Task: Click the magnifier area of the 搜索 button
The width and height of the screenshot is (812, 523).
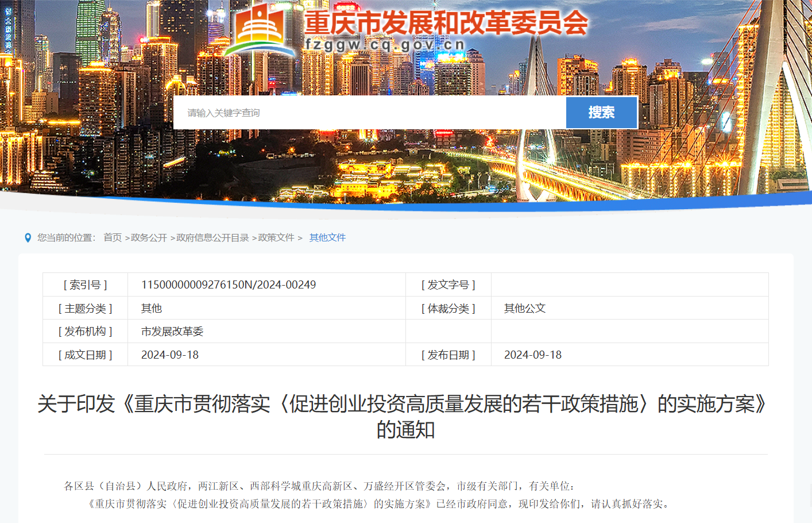Action: tap(601, 113)
